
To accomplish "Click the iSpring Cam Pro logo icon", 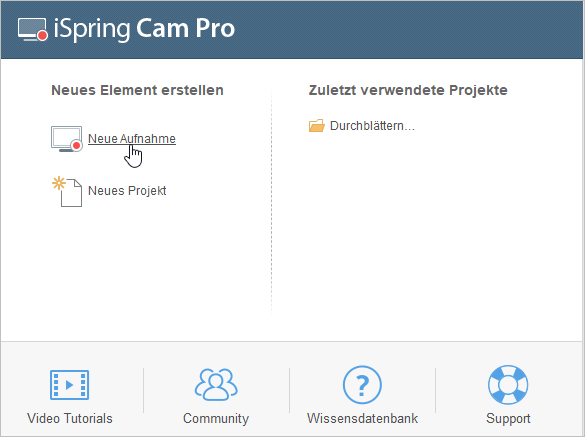I will click(33, 29).
